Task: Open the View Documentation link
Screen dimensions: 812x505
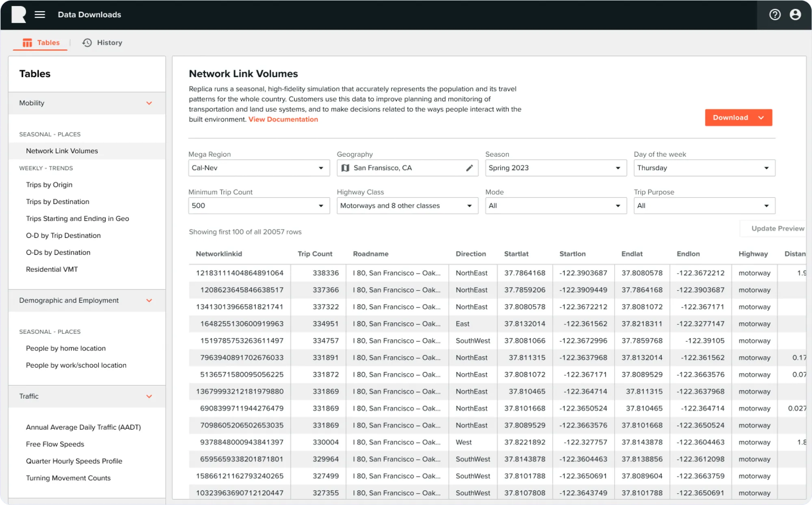Action: (283, 119)
